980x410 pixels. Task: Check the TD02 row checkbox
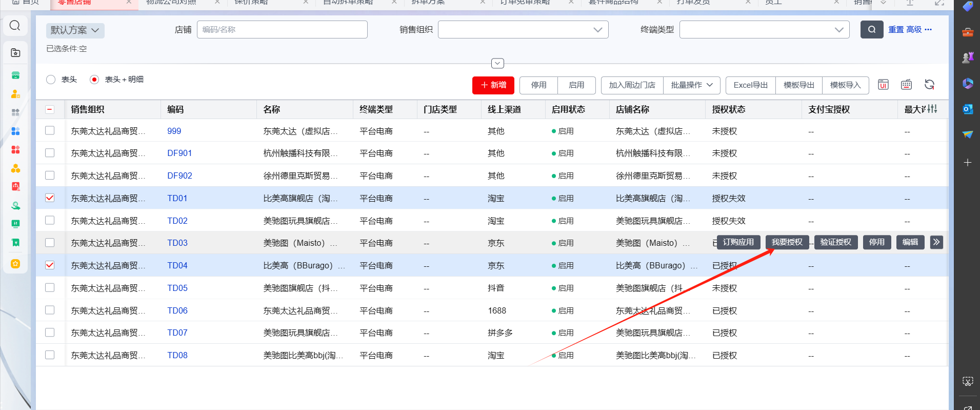[50, 220]
